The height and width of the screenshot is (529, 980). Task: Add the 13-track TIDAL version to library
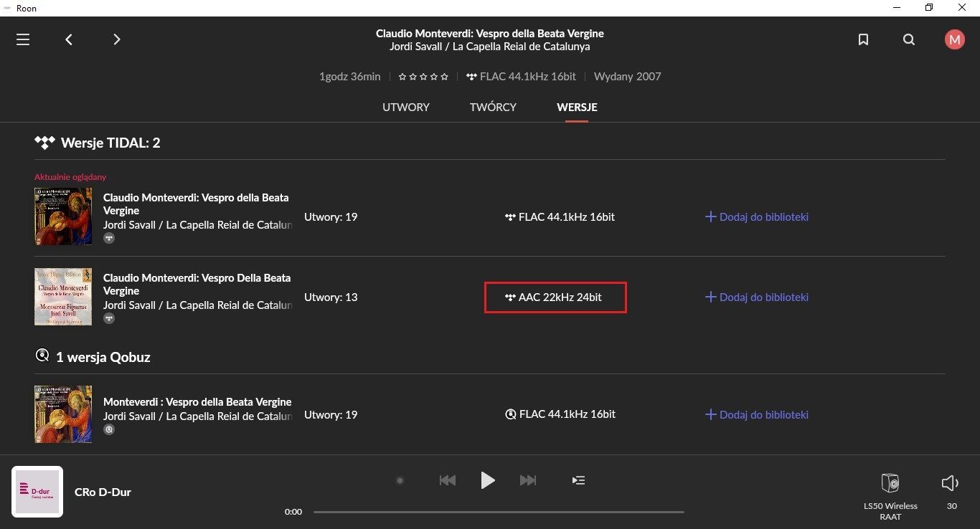click(757, 297)
